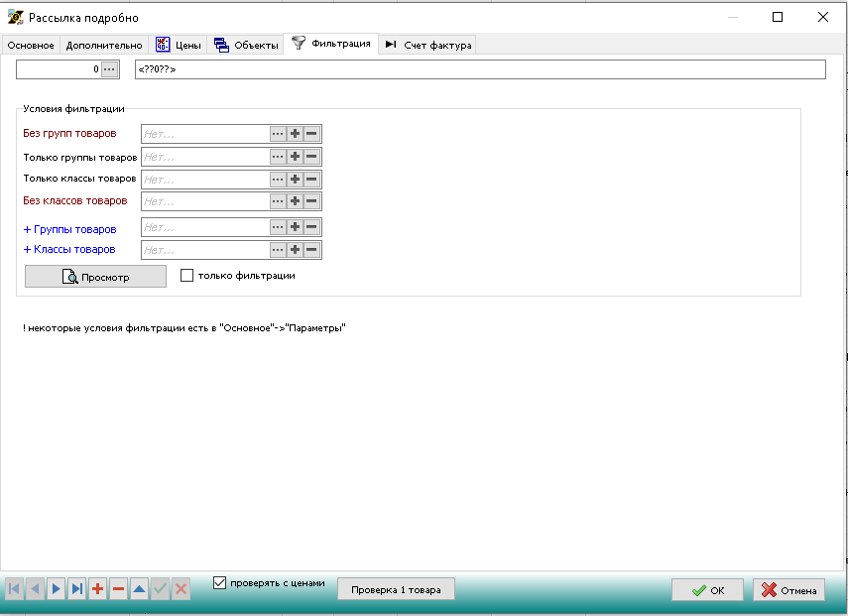This screenshot has width=848, height=616.
Task: Delete record with red minus icon
Action: [x=118, y=589]
